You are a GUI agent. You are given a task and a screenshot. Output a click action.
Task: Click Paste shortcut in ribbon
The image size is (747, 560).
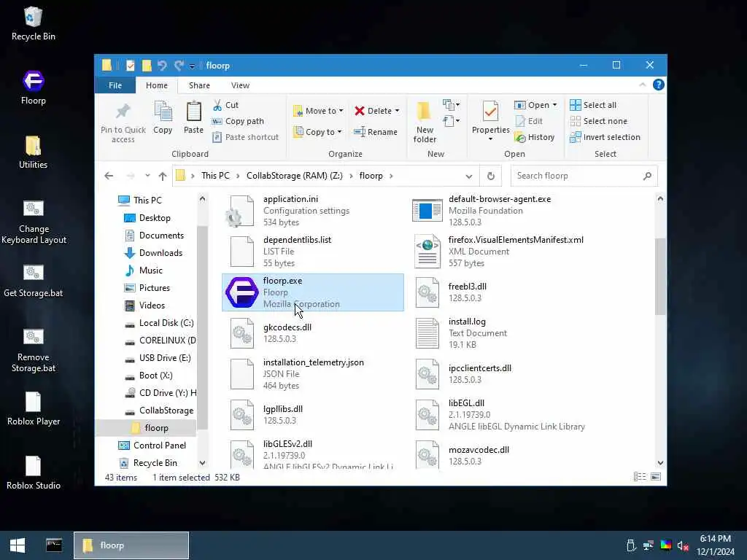[x=246, y=137]
